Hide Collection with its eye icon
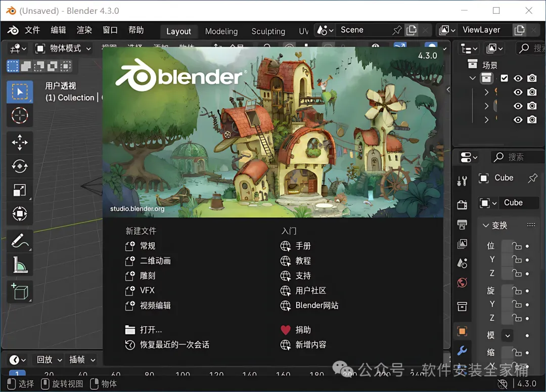Viewport: 546px width, 392px height. coord(518,78)
